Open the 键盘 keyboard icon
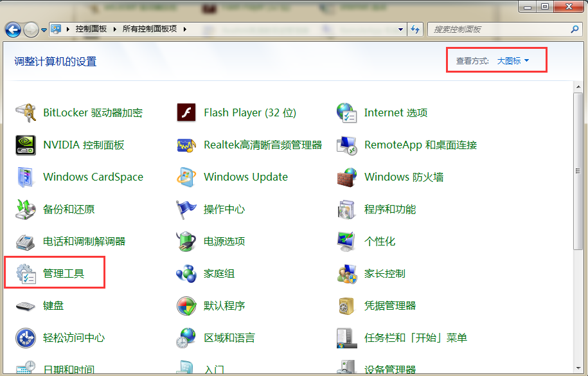The height and width of the screenshot is (376, 588). (26, 306)
